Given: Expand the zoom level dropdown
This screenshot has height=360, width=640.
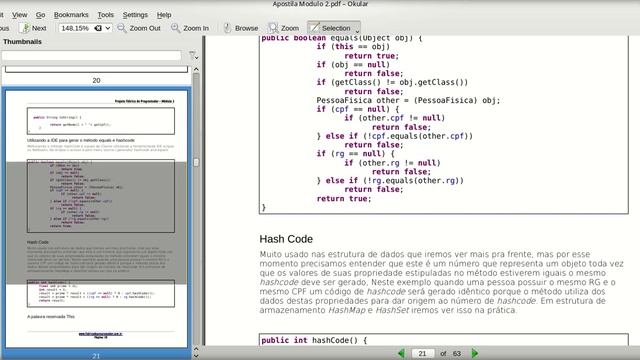Looking at the screenshot, I should (108, 28).
